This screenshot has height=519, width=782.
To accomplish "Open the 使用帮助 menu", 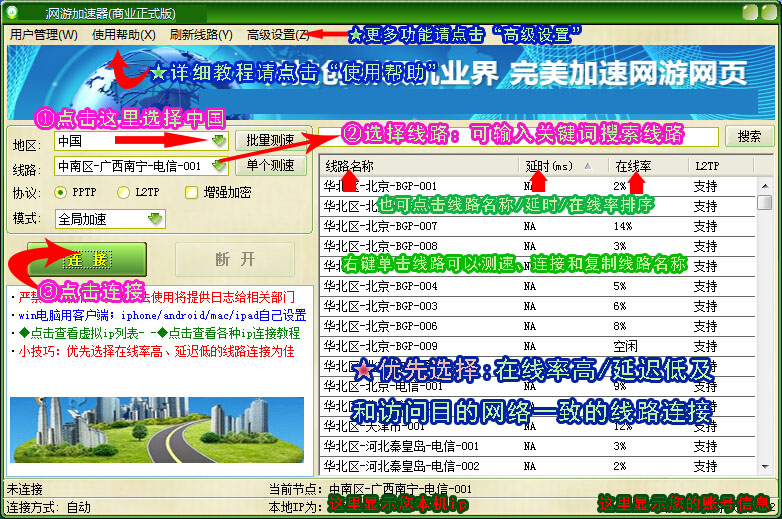I will pyautogui.click(x=123, y=34).
